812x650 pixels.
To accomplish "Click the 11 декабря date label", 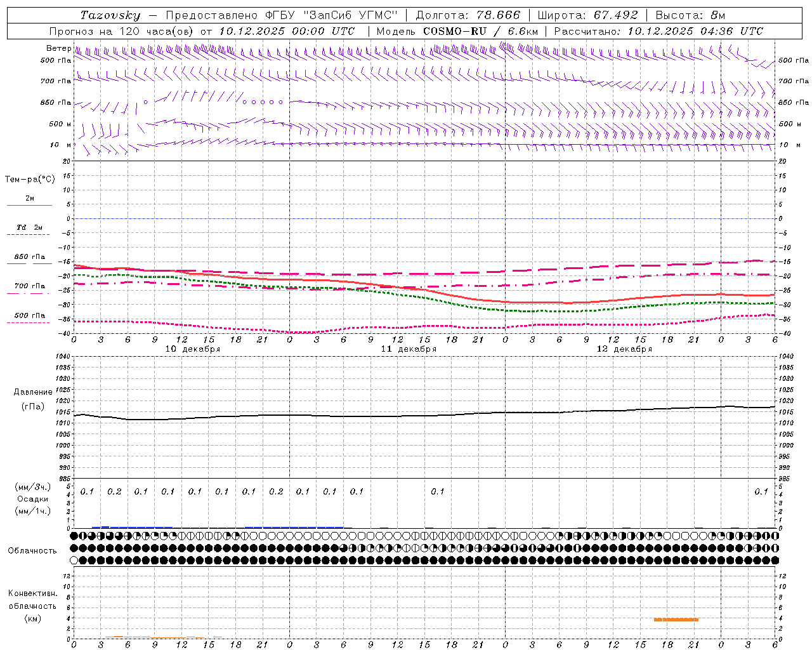I will point(409,349).
